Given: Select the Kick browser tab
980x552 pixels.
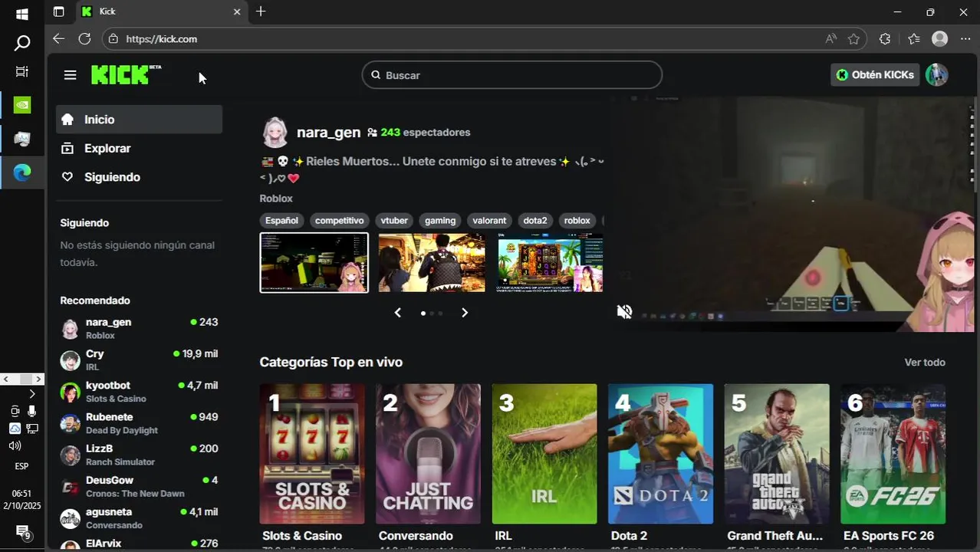Looking at the screenshot, I should coord(161,11).
